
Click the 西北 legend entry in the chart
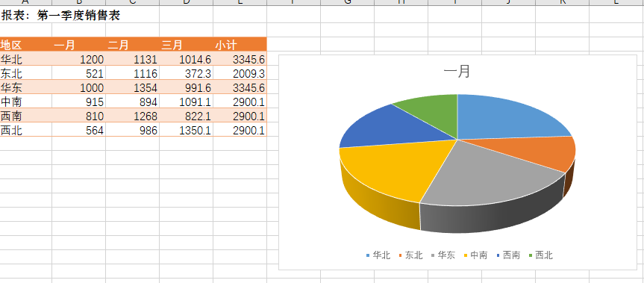[540, 255]
